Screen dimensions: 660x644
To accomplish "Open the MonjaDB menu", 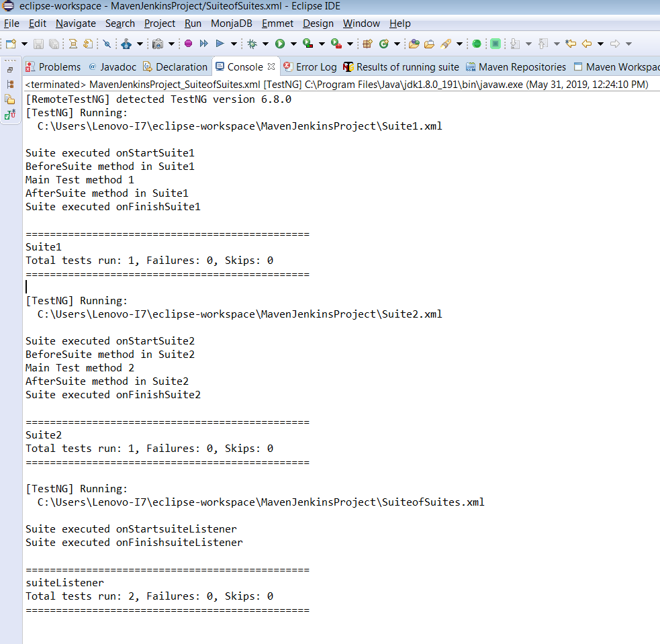I will click(231, 24).
